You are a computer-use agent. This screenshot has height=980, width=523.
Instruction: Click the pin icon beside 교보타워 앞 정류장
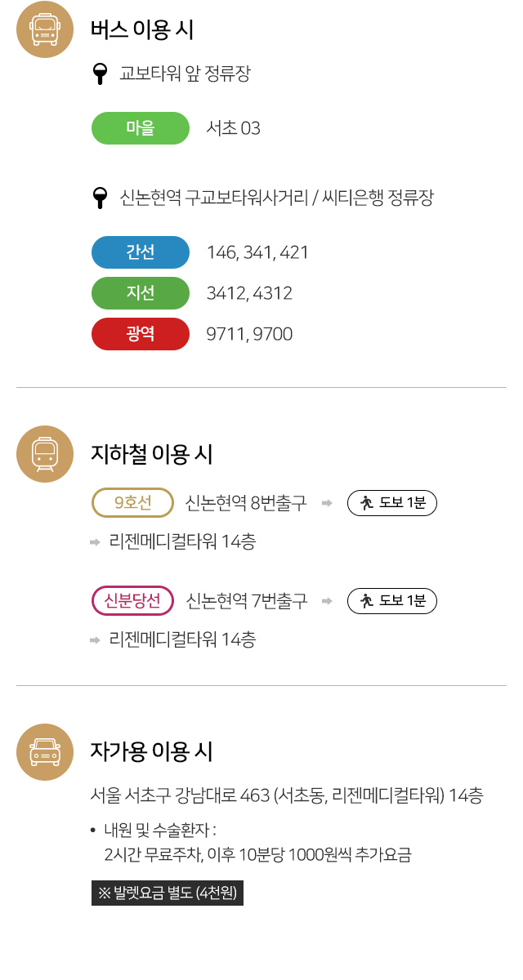click(101, 74)
